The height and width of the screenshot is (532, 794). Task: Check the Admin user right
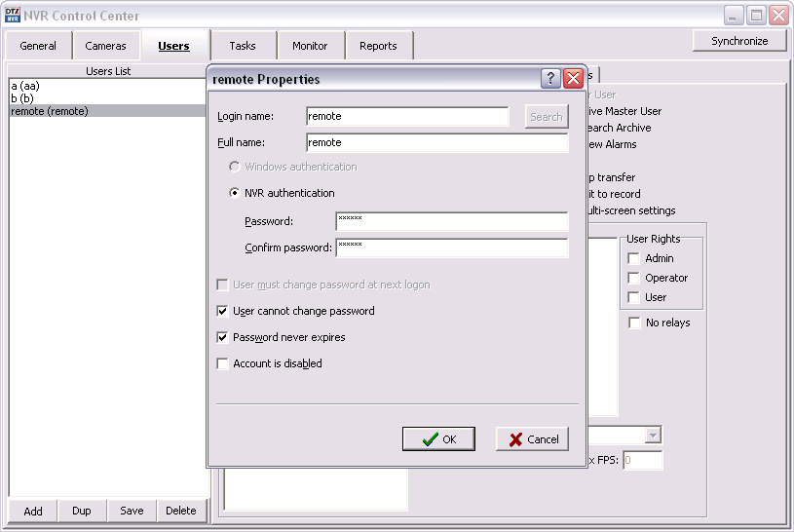coord(633,258)
